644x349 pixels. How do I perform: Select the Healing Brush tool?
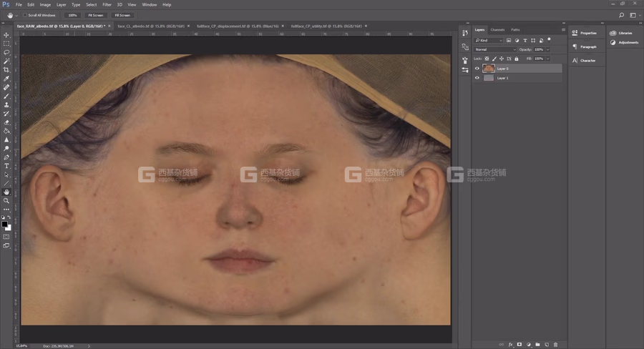coord(6,87)
